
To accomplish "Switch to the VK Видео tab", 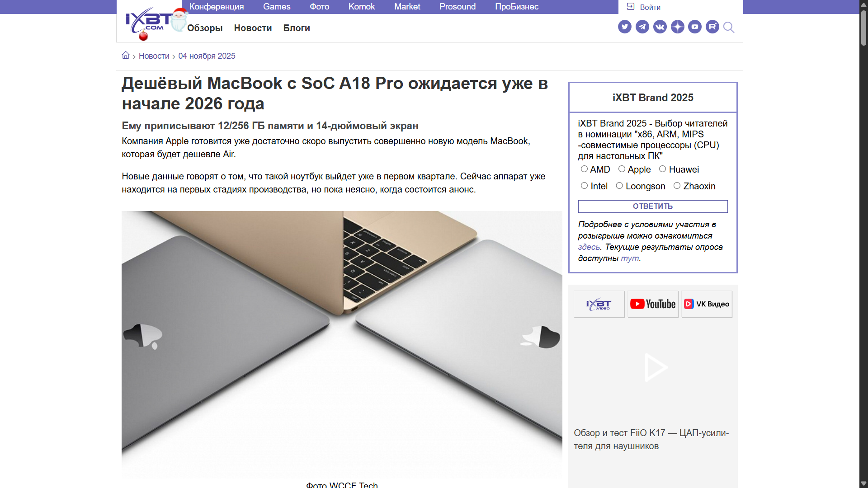I will 707,304.
